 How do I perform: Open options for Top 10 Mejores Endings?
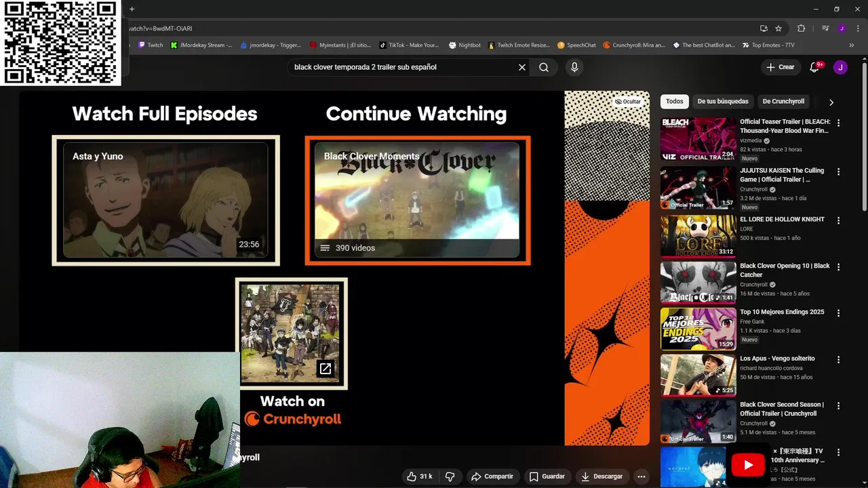coord(839,313)
